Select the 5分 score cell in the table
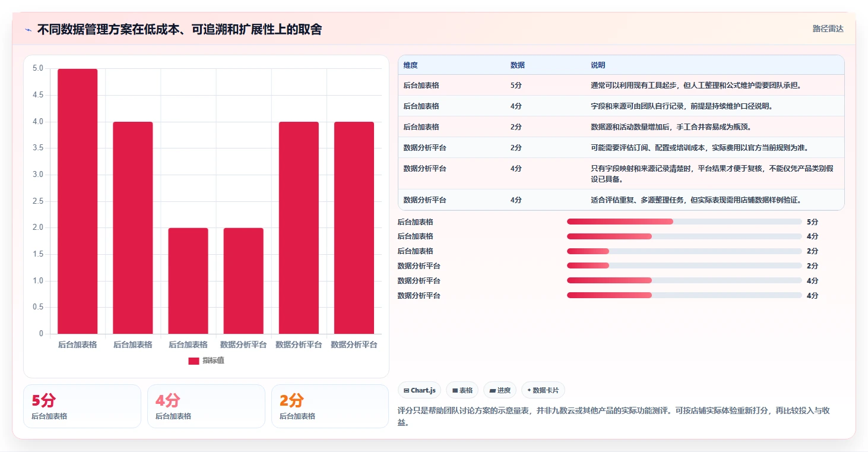Viewport: 868px width, 452px height. click(x=516, y=86)
